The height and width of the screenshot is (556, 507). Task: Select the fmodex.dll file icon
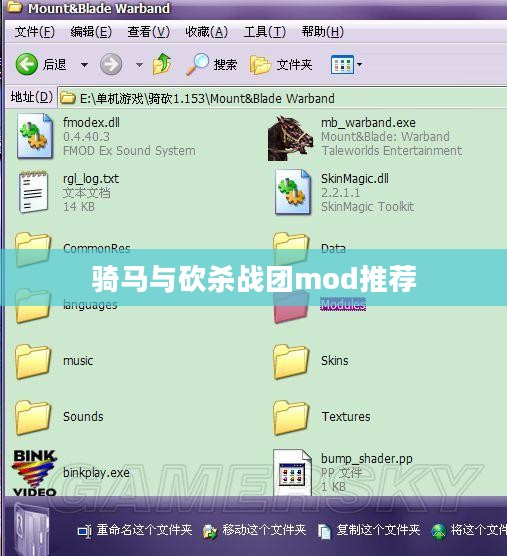[x=34, y=136]
